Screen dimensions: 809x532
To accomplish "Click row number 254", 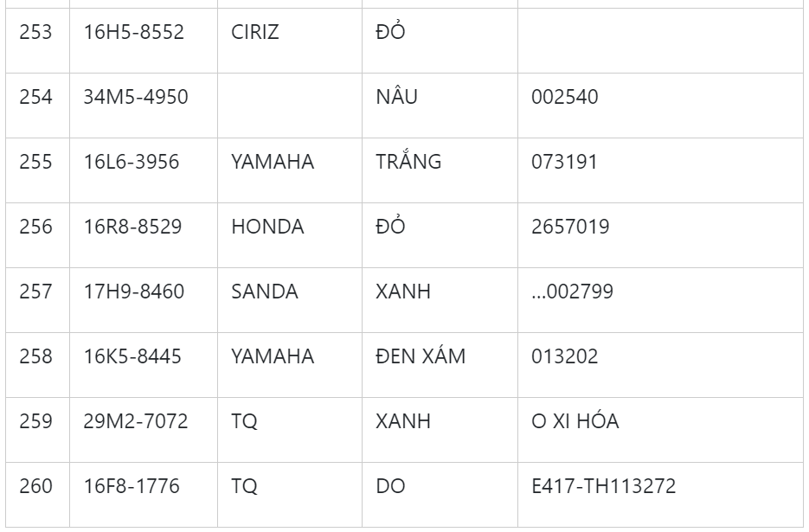I will 36,97.
